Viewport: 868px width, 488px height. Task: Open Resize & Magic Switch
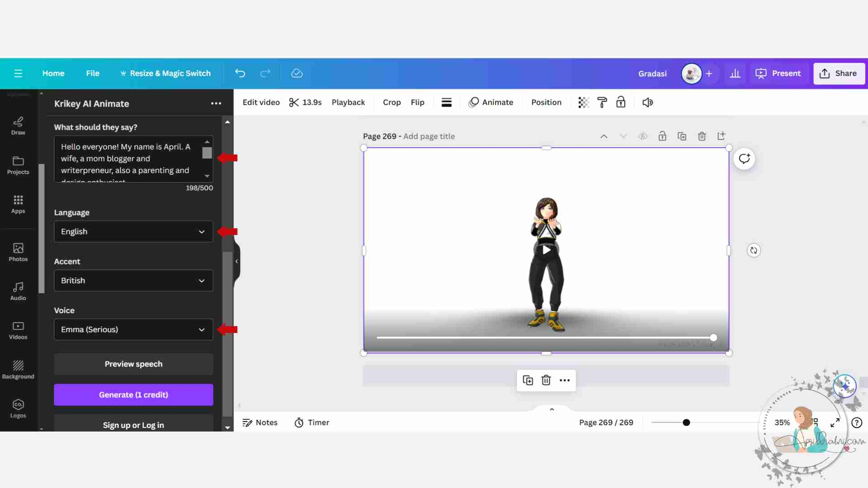pos(165,73)
